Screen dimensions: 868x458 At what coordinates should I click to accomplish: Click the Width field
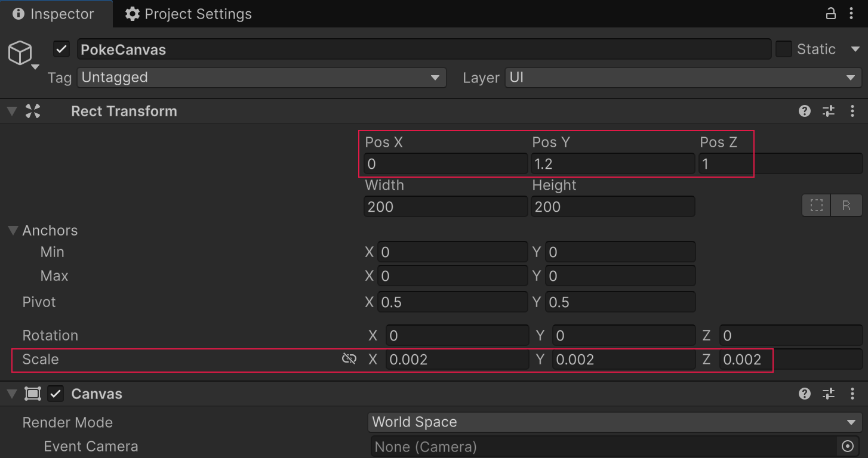coord(446,206)
